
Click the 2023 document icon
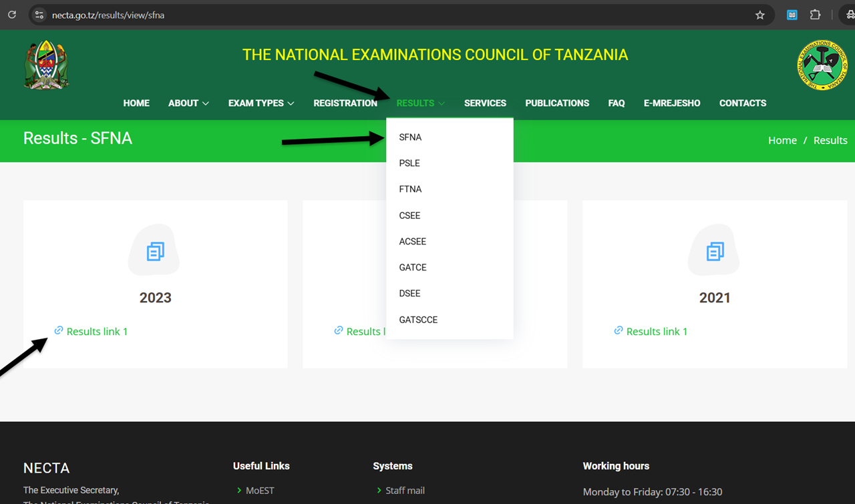(155, 251)
